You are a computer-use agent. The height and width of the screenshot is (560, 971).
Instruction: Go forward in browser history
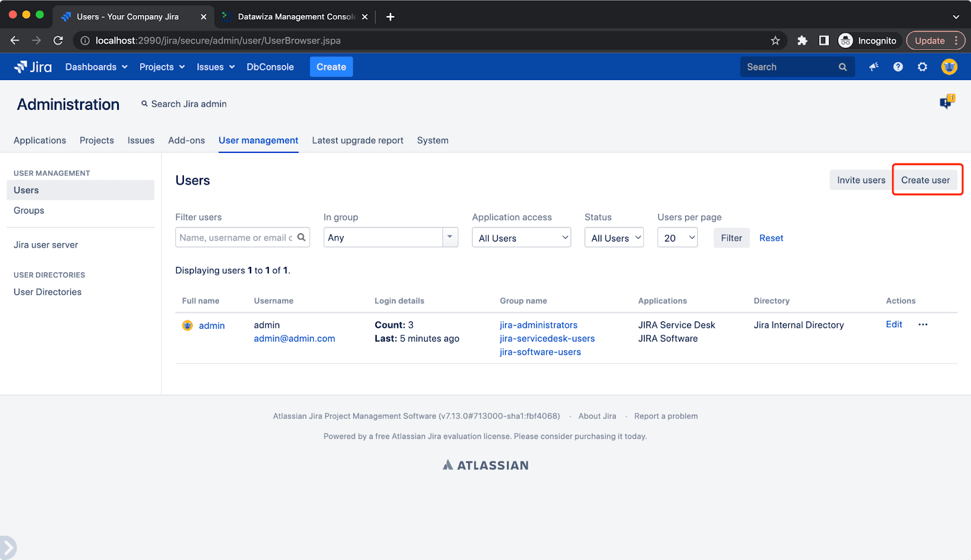[x=36, y=41]
